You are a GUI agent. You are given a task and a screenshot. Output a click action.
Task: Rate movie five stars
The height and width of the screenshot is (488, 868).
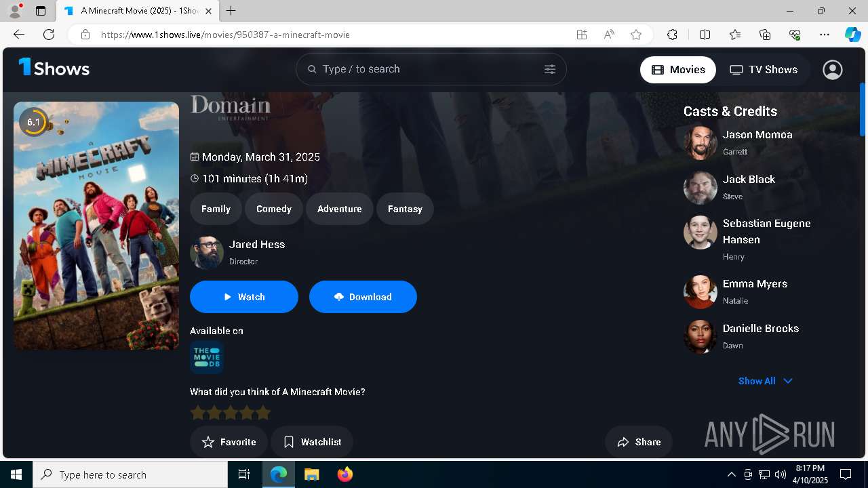(263, 412)
